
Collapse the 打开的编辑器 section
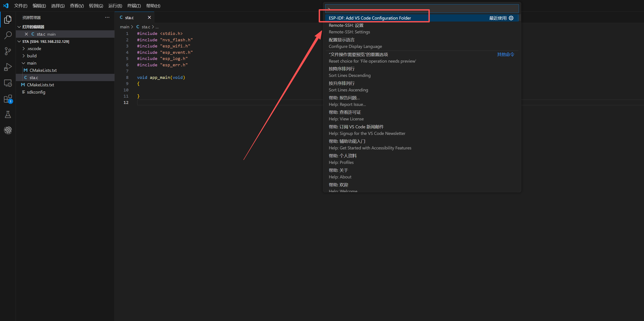(x=33, y=27)
